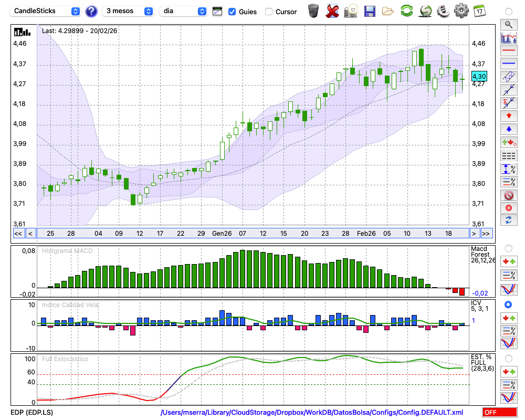Click the chart window icon beside dia
The width and height of the screenshot is (525, 420).
coord(217,12)
